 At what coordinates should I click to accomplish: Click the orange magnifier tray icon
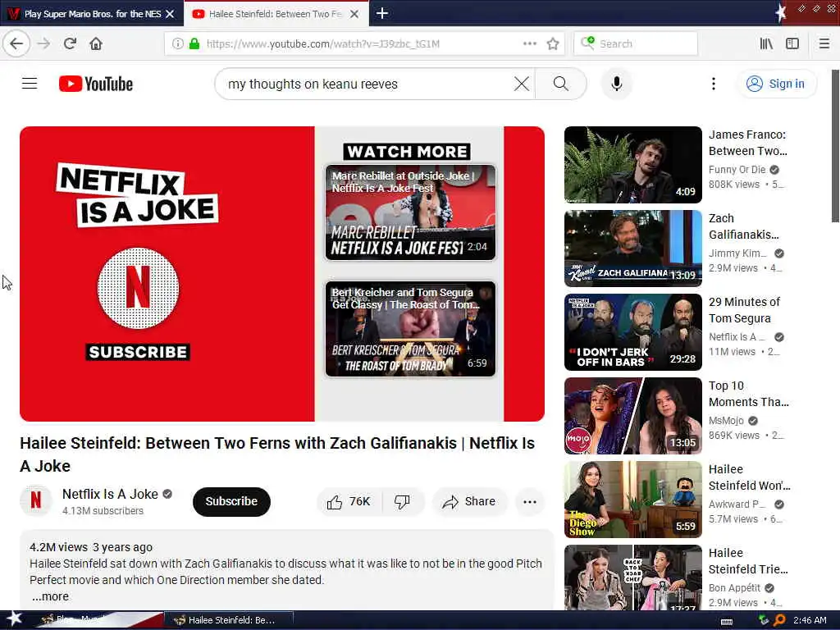[x=779, y=620]
